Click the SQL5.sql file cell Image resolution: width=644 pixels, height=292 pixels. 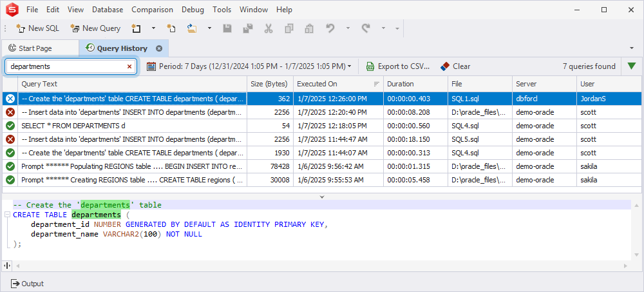[480, 139]
